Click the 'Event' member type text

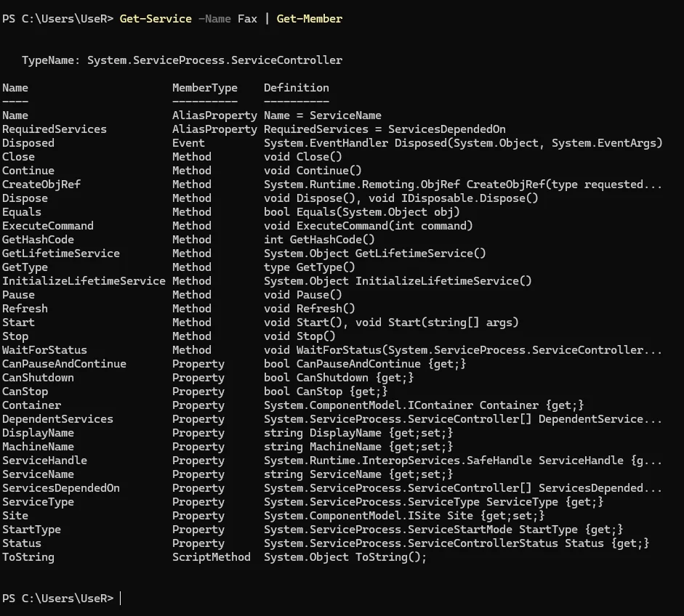[x=188, y=143]
